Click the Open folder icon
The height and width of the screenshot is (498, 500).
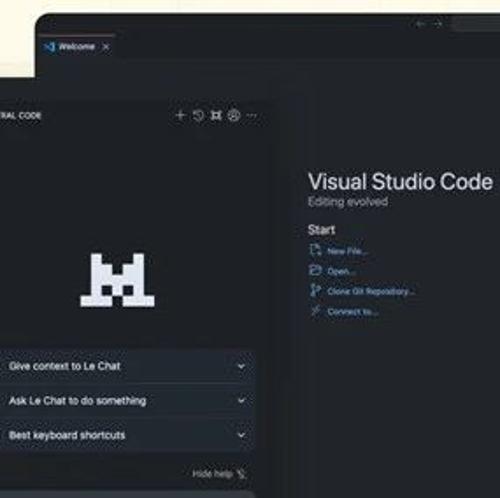point(315,270)
